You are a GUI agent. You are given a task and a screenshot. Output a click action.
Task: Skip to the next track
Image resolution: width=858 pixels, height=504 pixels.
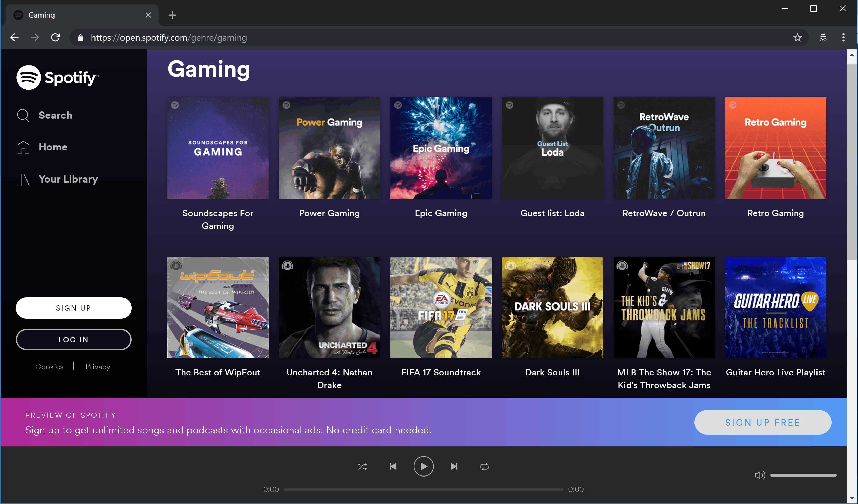pos(454,467)
